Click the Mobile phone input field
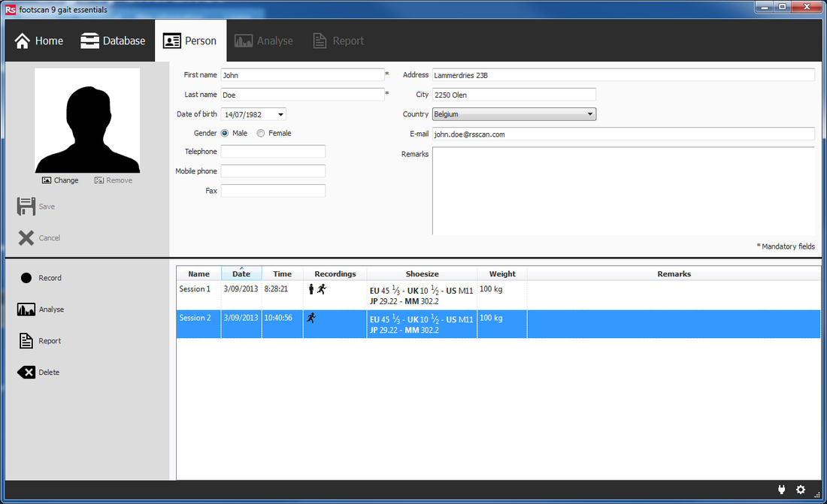827x504 pixels. (x=273, y=171)
